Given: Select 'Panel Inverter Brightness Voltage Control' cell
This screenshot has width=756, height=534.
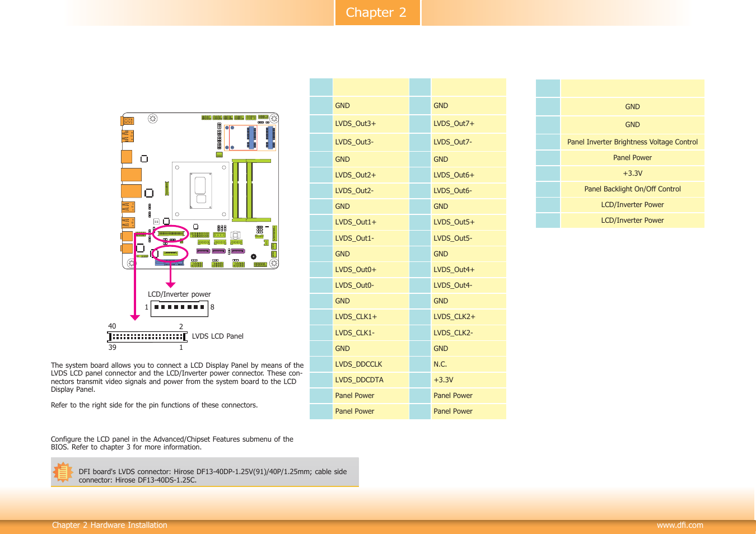Looking at the screenshot, I should (x=632, y=142).
